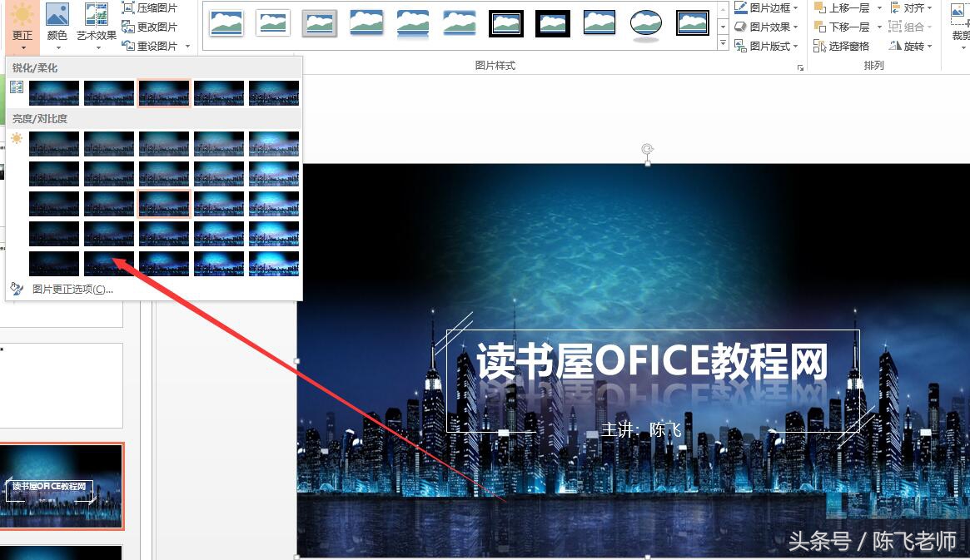
Task: Open the 图片效果 picture effects menu
Action: tap(766, 27)
